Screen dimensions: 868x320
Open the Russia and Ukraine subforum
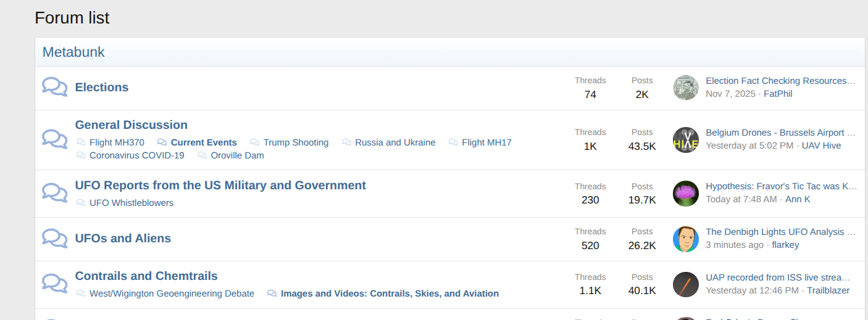pyautogui.click(x=395, y=142)
